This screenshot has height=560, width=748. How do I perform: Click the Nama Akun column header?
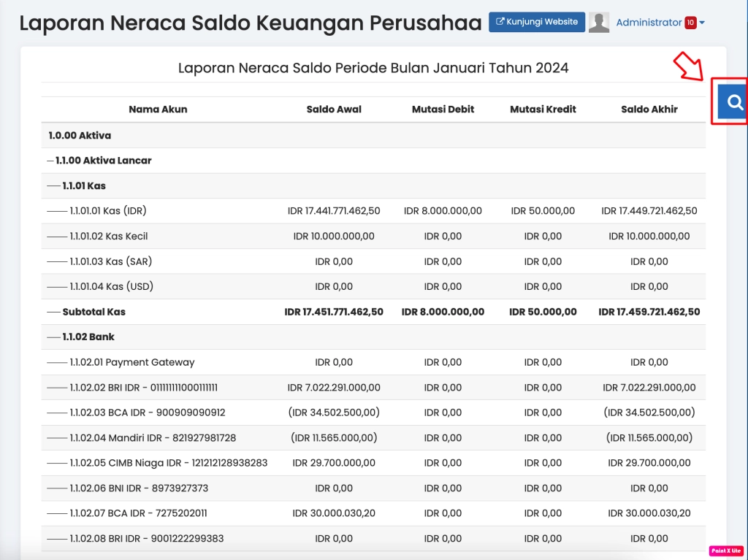[158, 110]
